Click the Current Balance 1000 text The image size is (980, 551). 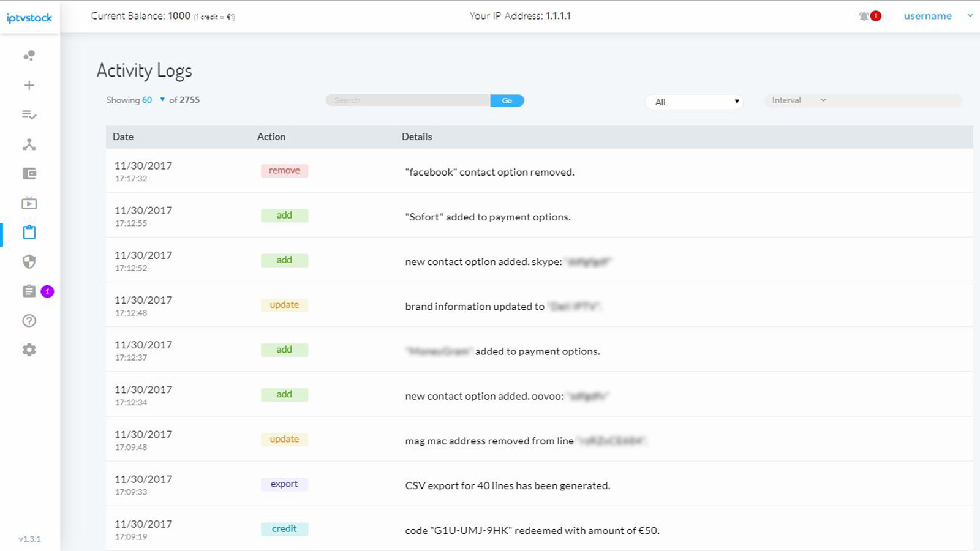pyautogui.click(x=141, y=16)
